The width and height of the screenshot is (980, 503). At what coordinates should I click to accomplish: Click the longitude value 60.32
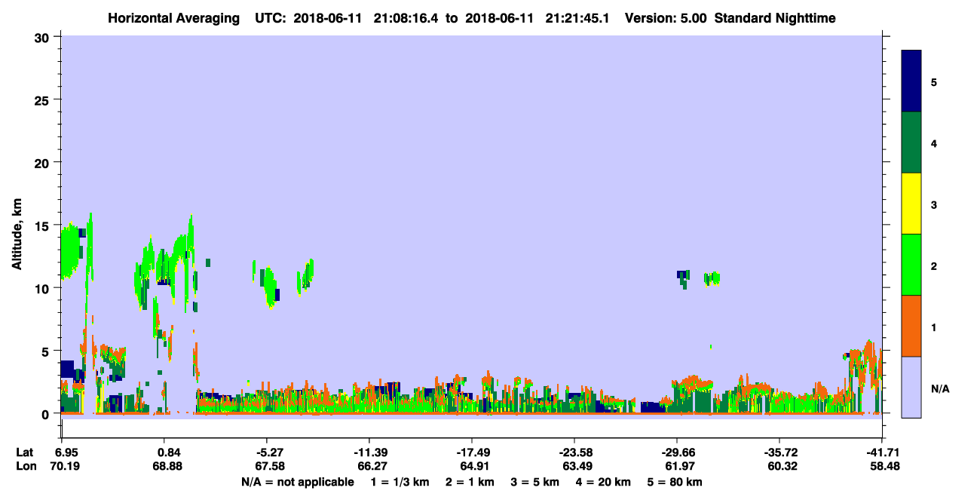[x=781, y=467]
